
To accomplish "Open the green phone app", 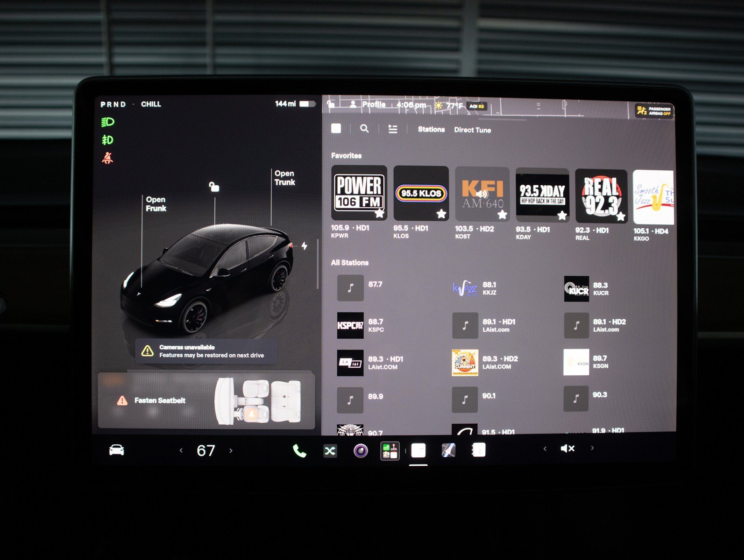I will tap(299, 450).
